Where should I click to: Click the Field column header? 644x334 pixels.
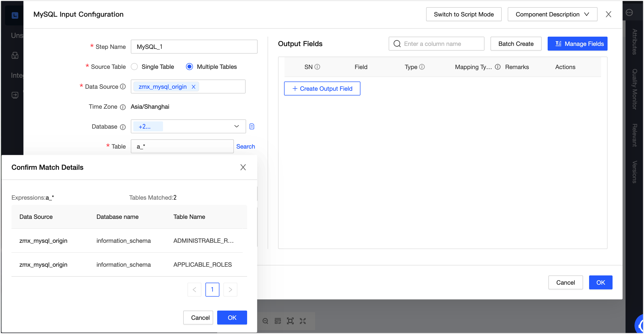(x=361, y=67)
